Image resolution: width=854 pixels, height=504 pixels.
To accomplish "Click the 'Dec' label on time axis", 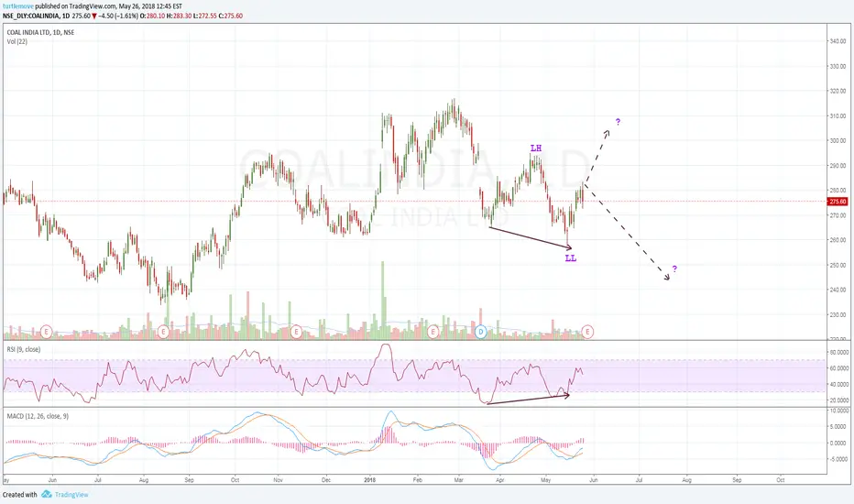I will (325, 480).
